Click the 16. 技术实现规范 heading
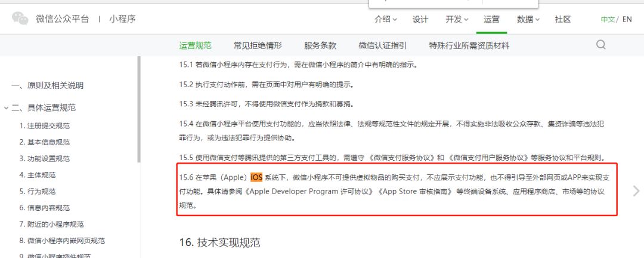Viewport: 644px width, 258px height. tap(219, 242)
